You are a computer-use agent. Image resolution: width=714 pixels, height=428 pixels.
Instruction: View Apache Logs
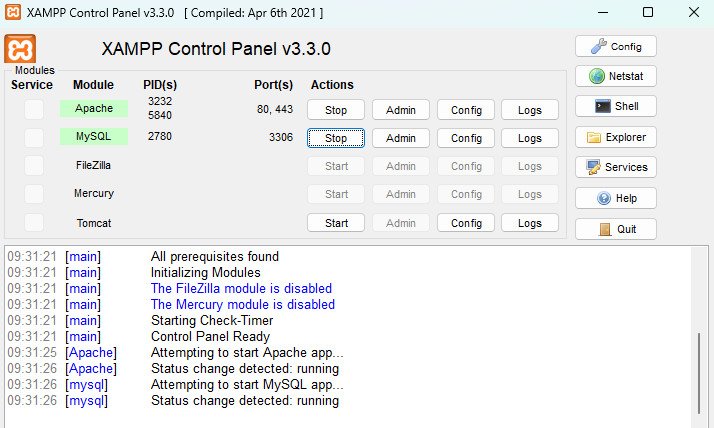coord(530,110)
